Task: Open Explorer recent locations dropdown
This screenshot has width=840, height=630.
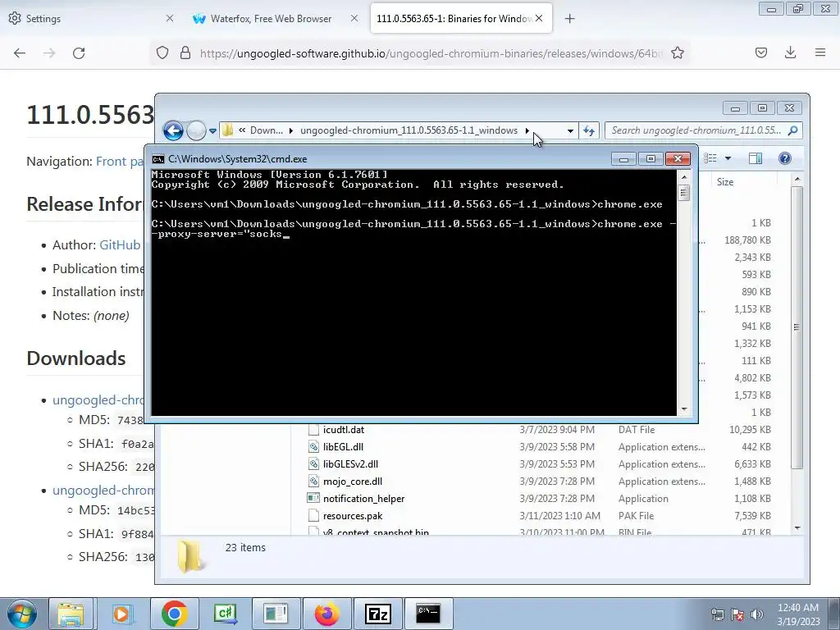Action: pyautogui.click(x=212, y=130)
